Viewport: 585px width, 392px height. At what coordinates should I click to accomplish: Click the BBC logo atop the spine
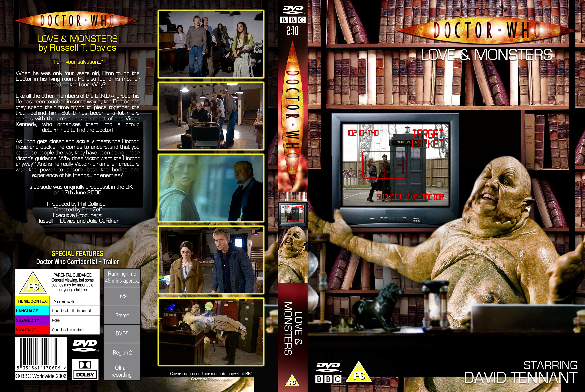pyautogui.click(x=292, y=20)
